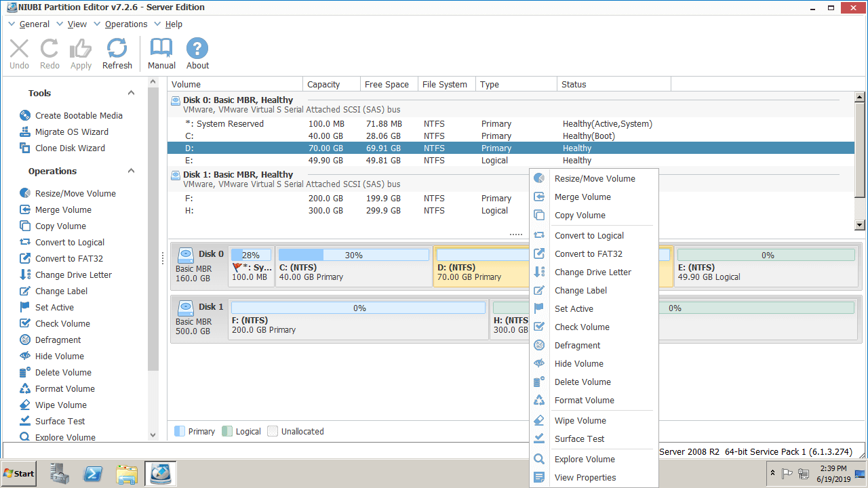The width and height of the screenshot is (868, 488).
Task: Click the About question mark icon
Action: point(197,49)
